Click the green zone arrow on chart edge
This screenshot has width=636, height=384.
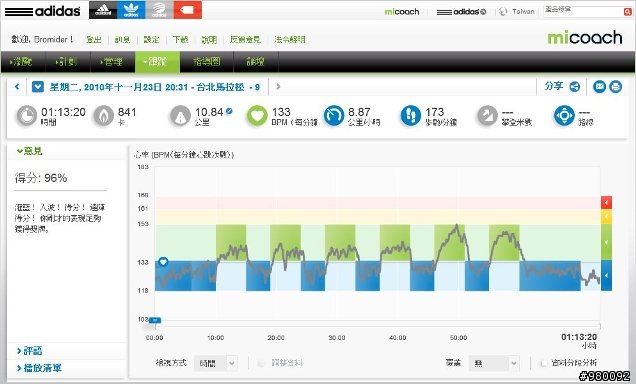click(x=606, y=242)
